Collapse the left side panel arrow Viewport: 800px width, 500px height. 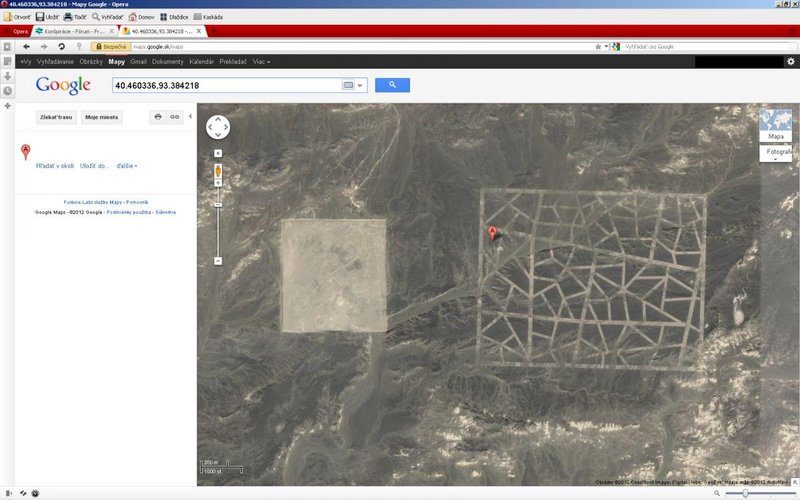tap(201, 107)
